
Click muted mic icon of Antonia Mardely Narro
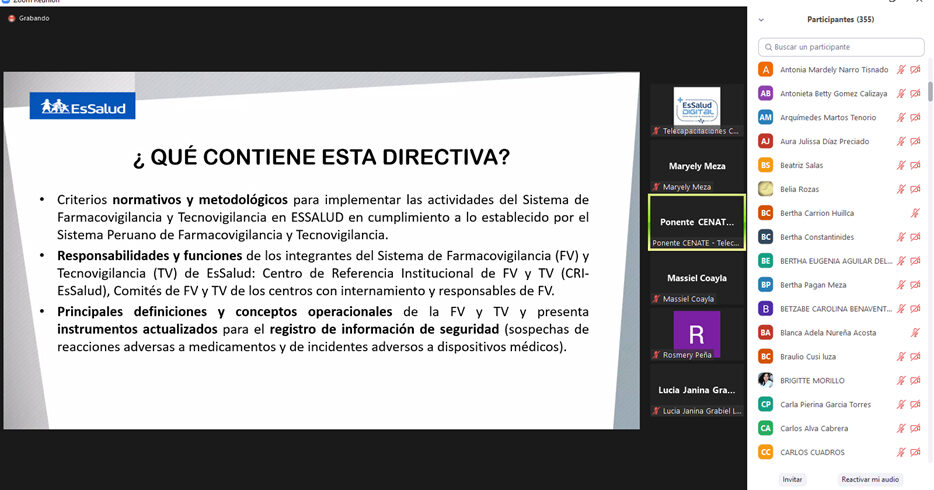coord(901,70)
